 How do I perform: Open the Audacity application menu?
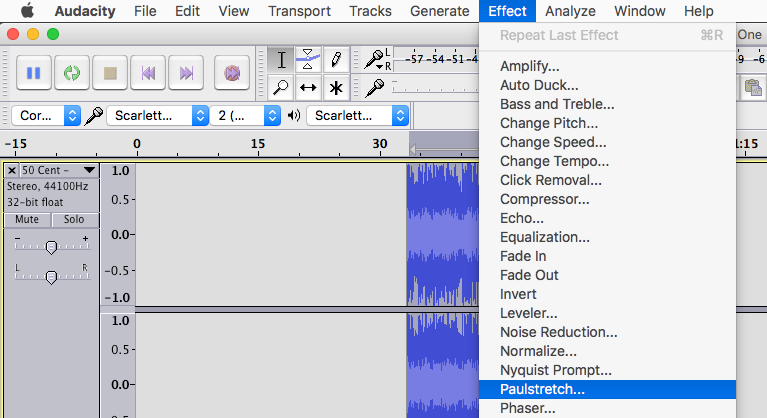(x=85, y=11)
